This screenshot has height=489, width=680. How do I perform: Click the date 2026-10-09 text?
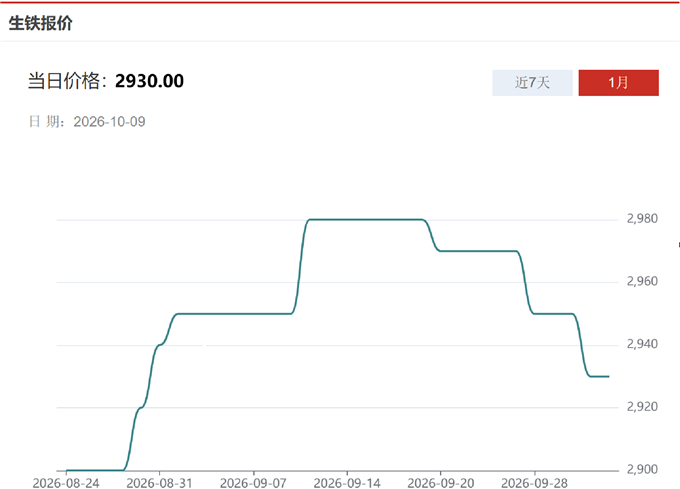coord(109,122)
